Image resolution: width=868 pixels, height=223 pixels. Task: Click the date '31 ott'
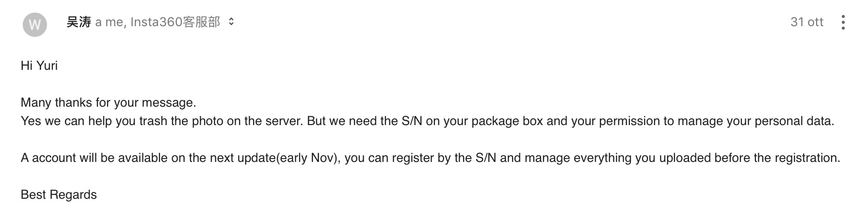(806, 22)
